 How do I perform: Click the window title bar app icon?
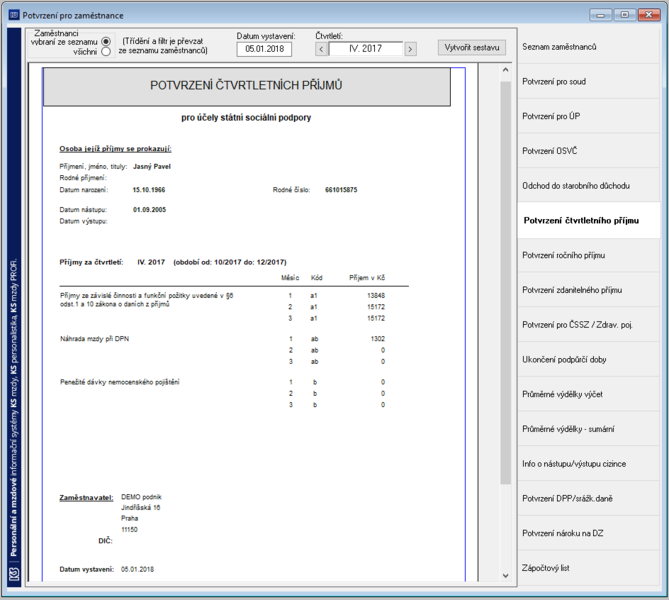tap(14, 15)
